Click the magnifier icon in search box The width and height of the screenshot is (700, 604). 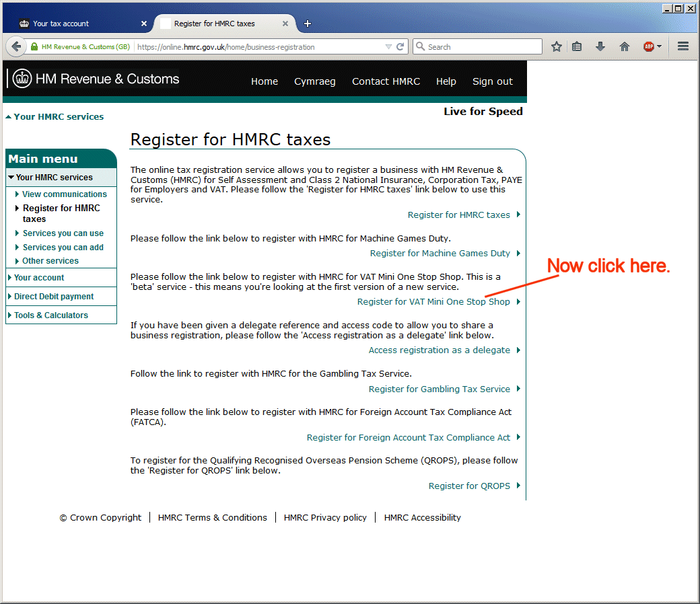[x=420, y=46]
